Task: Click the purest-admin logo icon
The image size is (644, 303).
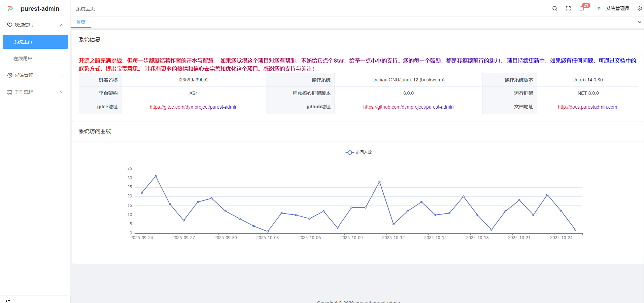Action: [x=10, y=9]
